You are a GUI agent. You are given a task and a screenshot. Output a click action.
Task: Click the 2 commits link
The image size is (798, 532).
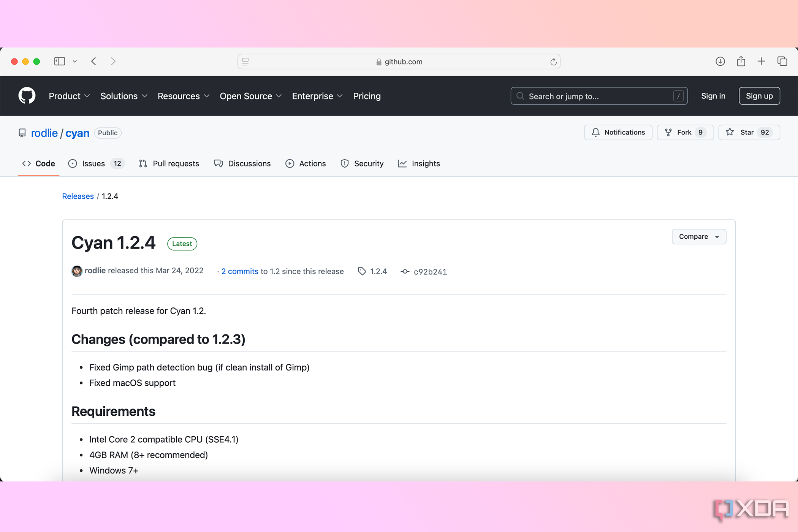coord(239,271)
